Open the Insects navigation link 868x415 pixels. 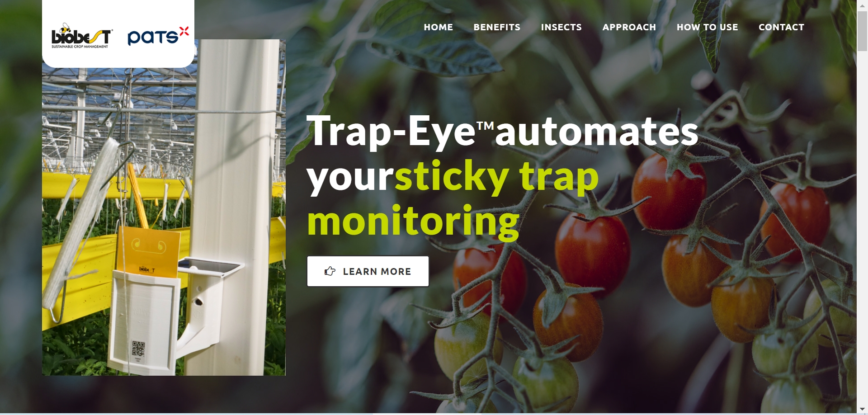point(561,27)
